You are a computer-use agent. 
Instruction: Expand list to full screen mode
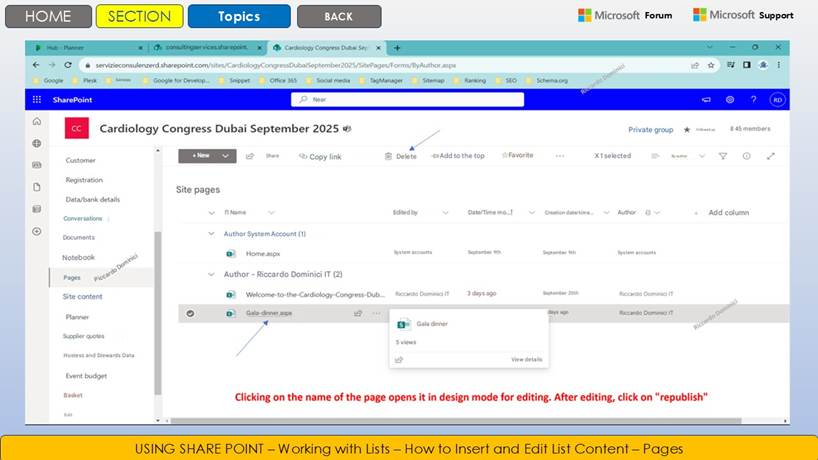[x=771, y=156]
